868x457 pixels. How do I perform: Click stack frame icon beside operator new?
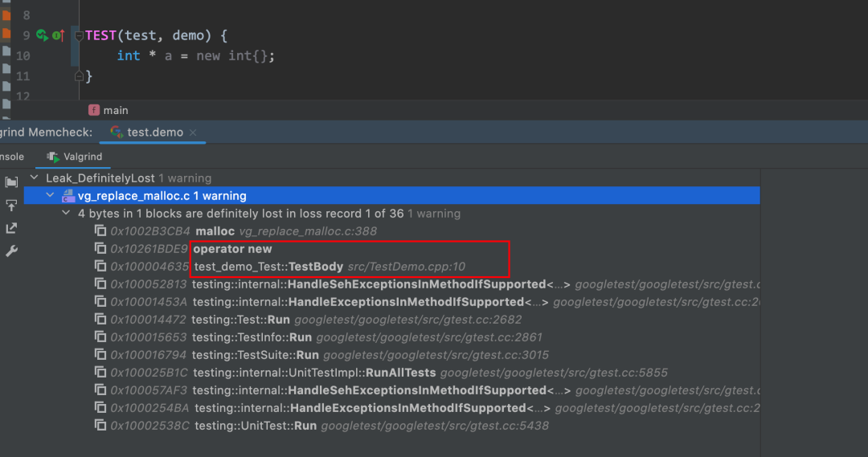point(100,248)
